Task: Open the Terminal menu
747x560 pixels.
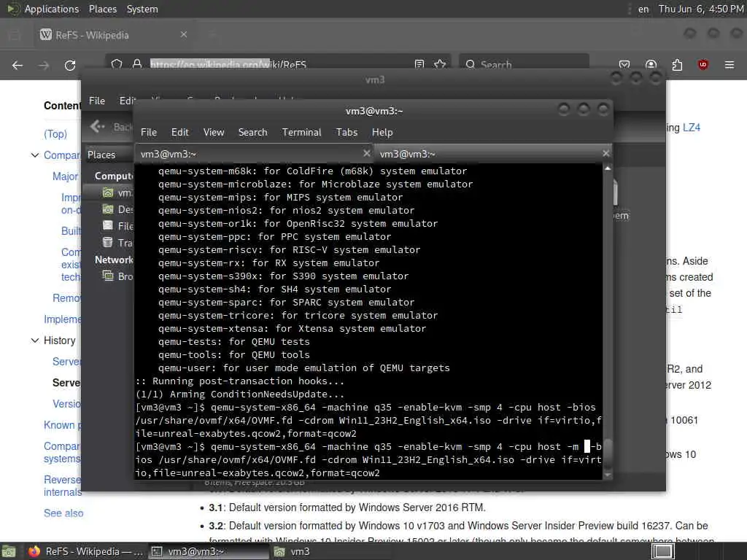Action: [x=301, y=133]
